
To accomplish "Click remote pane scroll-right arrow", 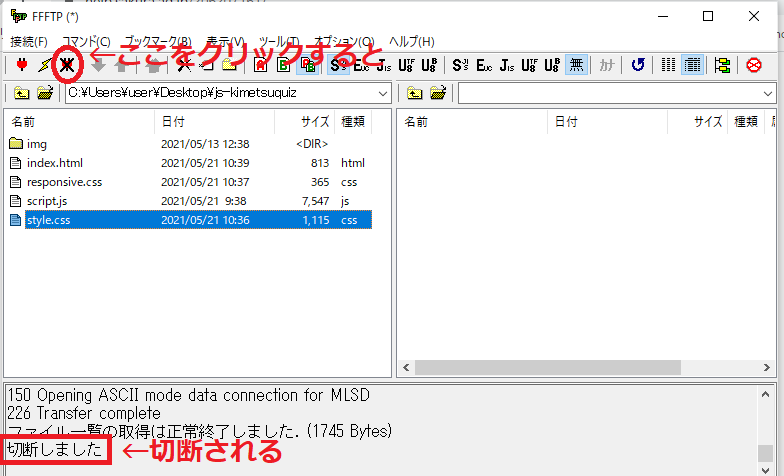I will (766, 368).
